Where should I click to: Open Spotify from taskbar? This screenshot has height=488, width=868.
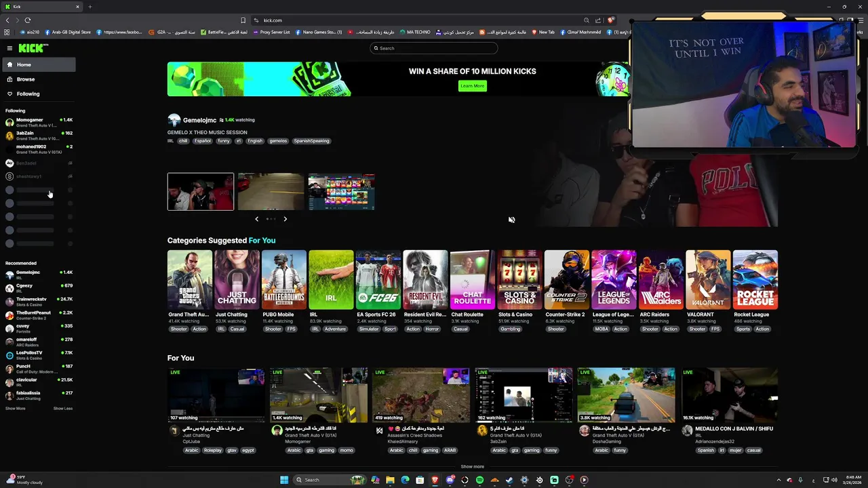(x=479, y=480)
